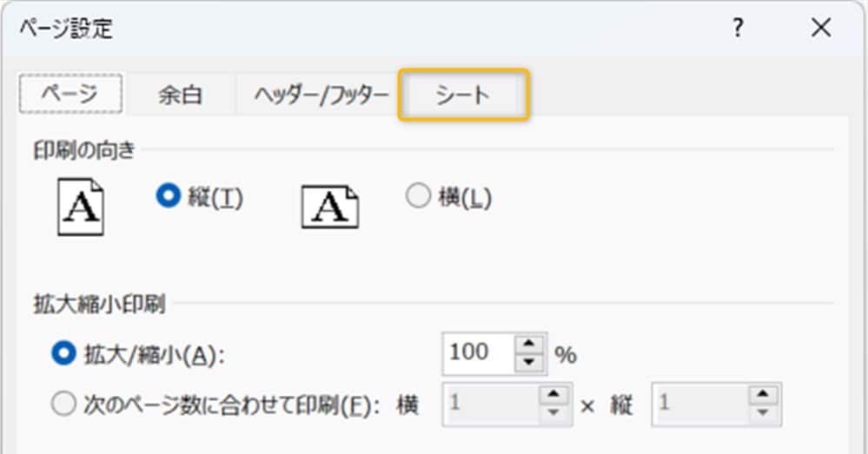The width and height of the screenshot is (868, 454).
Task: Decrease scaling percentage with down arrow
Action: point(528,363)
